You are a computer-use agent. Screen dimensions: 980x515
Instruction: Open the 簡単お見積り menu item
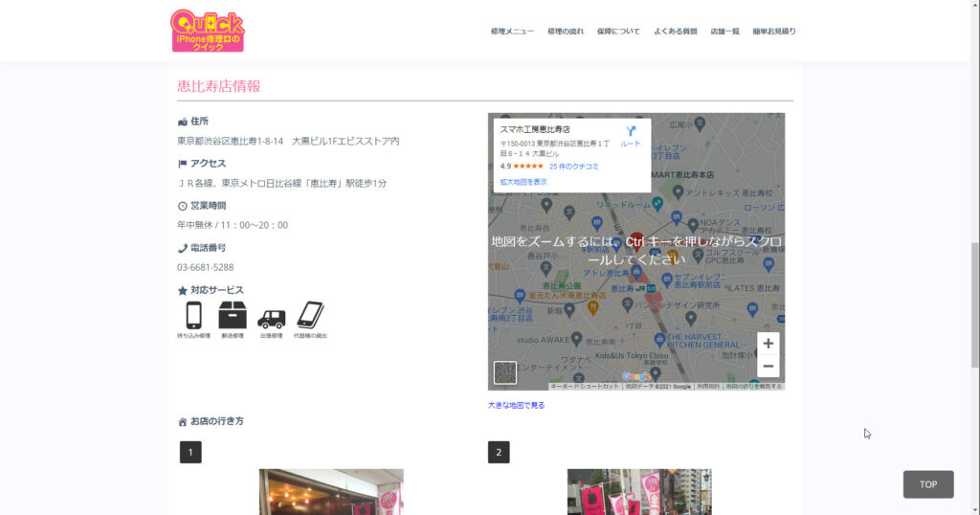tap(773, 32)
